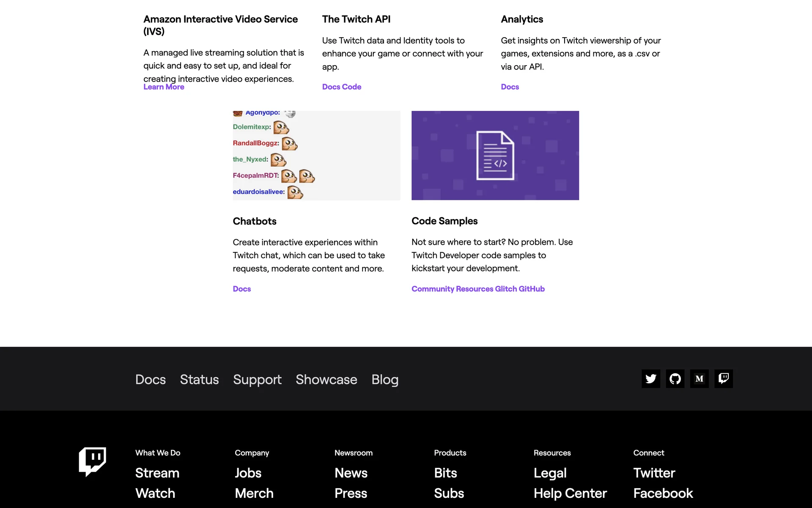Open Docs in the footer navigation
The width and height of the screenshot is (812, 508).
tap(150, 379)
